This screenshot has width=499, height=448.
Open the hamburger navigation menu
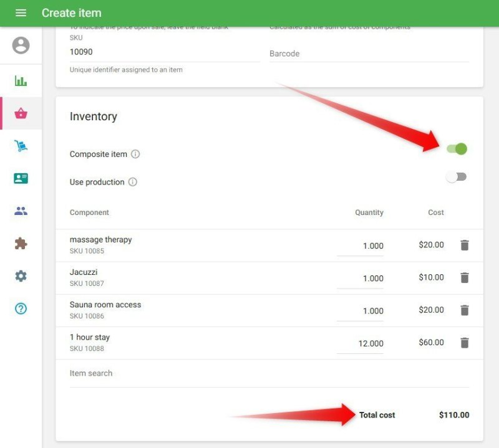(21, 13)
